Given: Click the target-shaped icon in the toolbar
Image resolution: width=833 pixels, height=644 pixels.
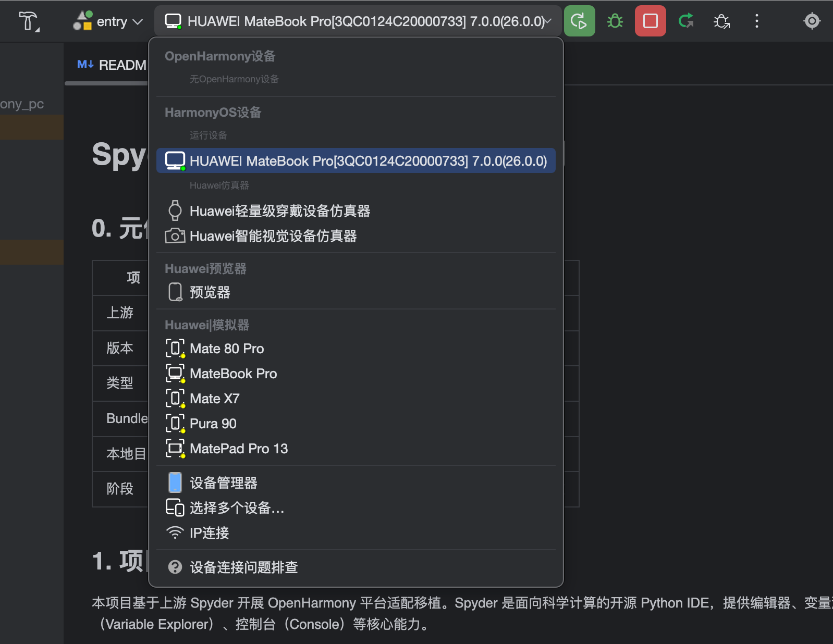Looking at the screenshot, I should coord(812,21).
